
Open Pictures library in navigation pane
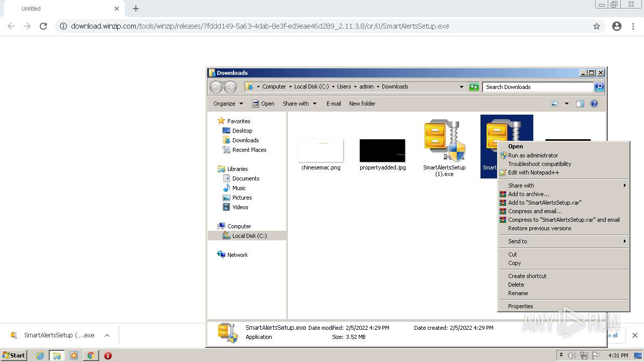[x=242, y=198]
